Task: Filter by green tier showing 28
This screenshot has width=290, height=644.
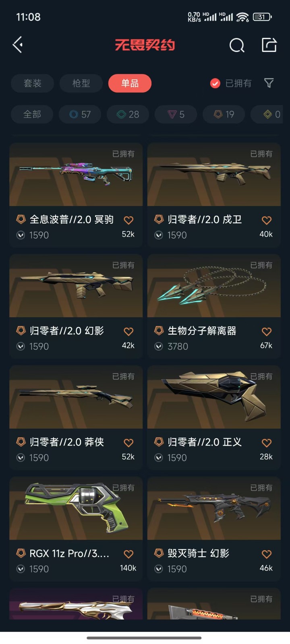Action: point(128,114)
